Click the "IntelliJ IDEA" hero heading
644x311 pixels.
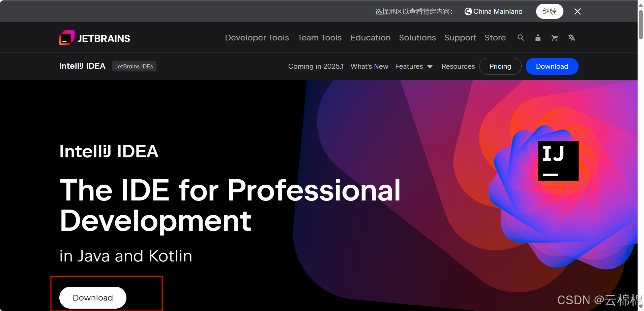pos(109,151)
